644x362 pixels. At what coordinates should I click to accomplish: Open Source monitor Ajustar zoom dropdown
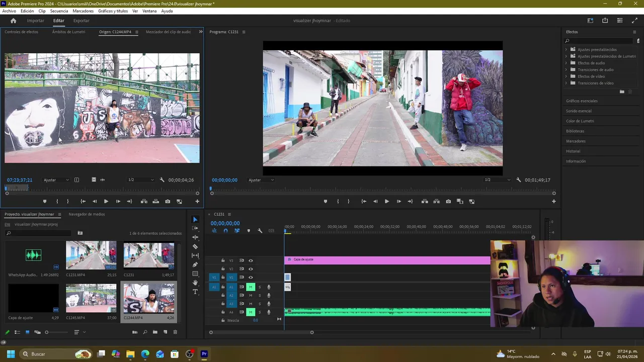(x=56, y=180)
